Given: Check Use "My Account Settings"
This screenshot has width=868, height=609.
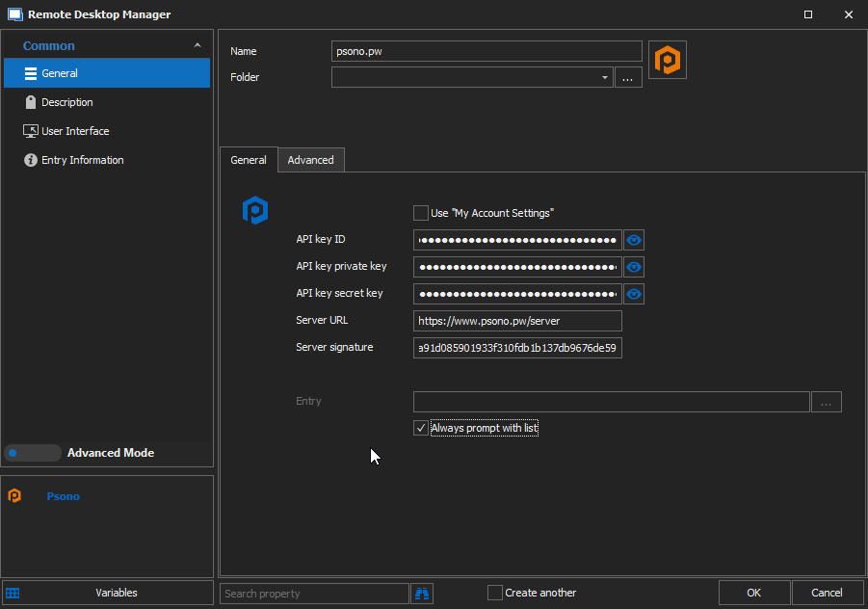Looking at the screenshot, I should [421, 213].
